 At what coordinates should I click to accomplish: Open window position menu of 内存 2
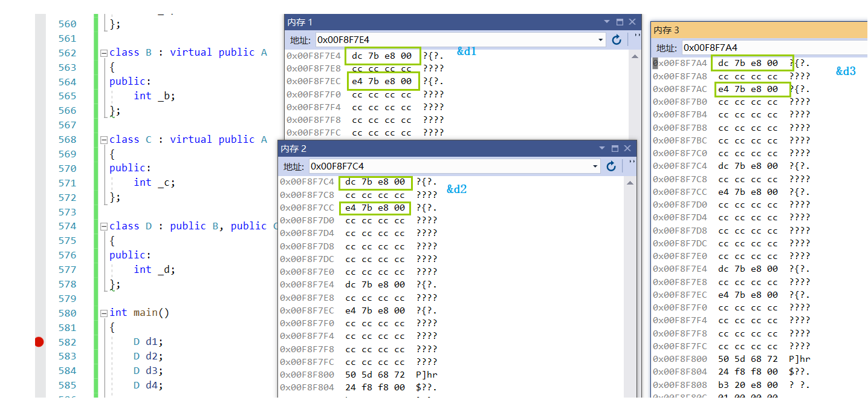[x=602, y=148]
